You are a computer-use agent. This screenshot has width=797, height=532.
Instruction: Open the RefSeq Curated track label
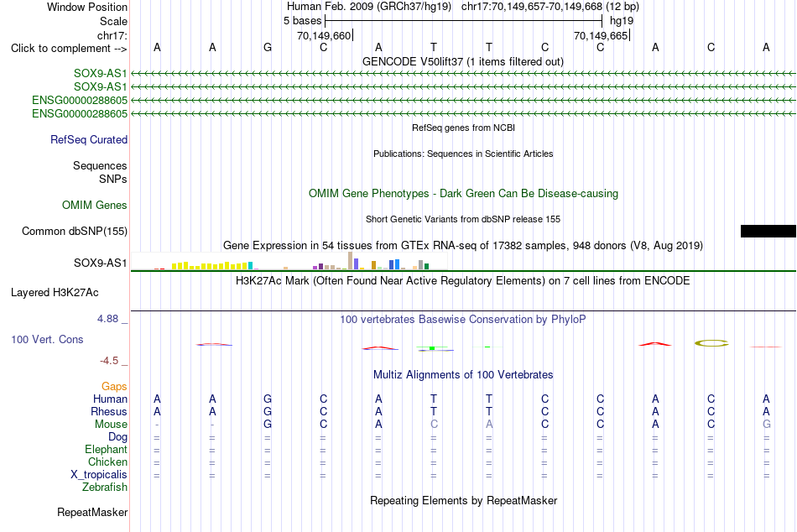88,139
